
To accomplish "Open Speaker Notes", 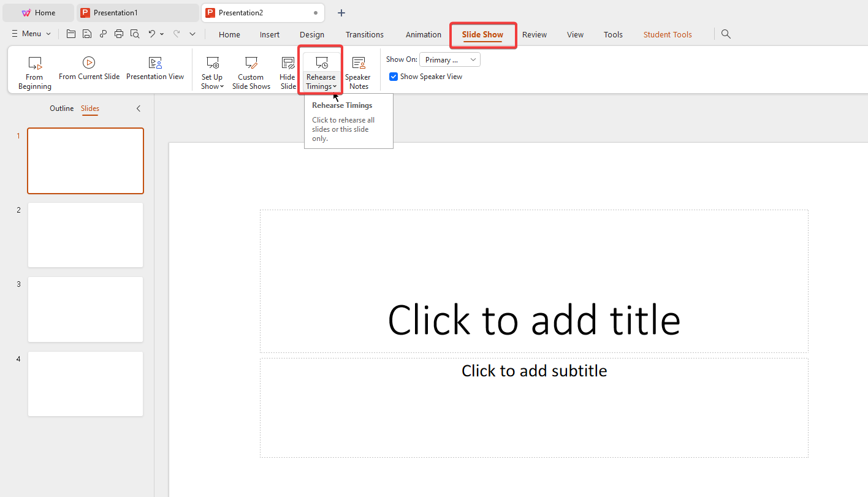I will (x=358, y=69).
